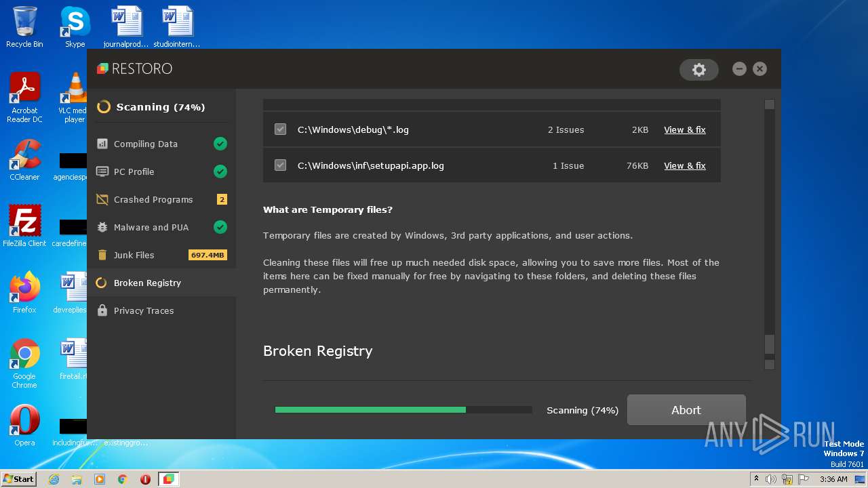Click green checkmark next to PC Profile
Image resolution: width=868 pixels, height=488 pixels.
220,171
